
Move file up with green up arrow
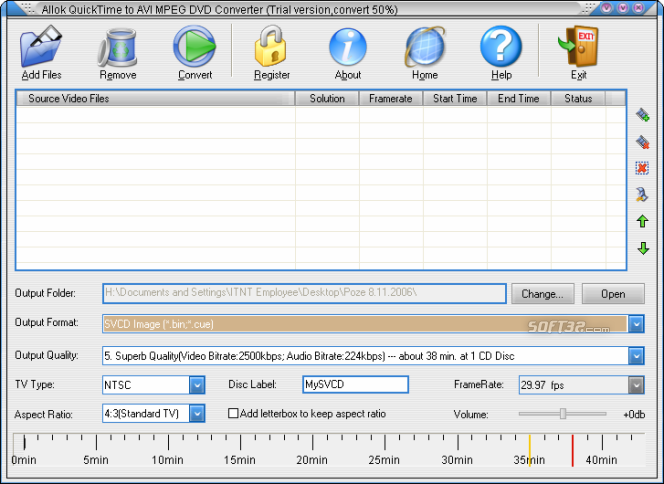(x=642, y=221)
